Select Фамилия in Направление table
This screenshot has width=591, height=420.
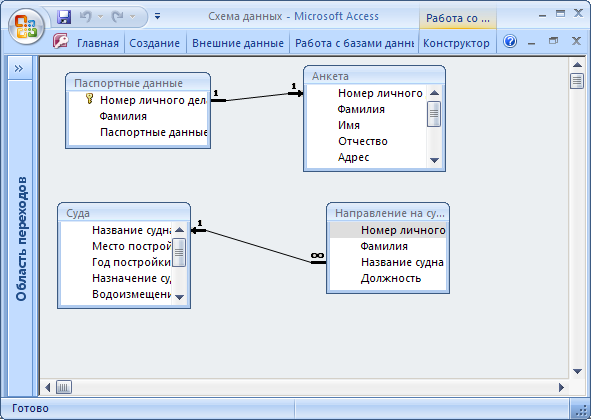[384, 246]
